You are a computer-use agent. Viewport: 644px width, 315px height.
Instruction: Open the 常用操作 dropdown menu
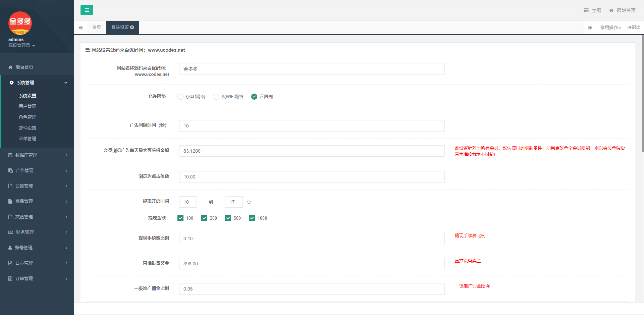(610, 28)
